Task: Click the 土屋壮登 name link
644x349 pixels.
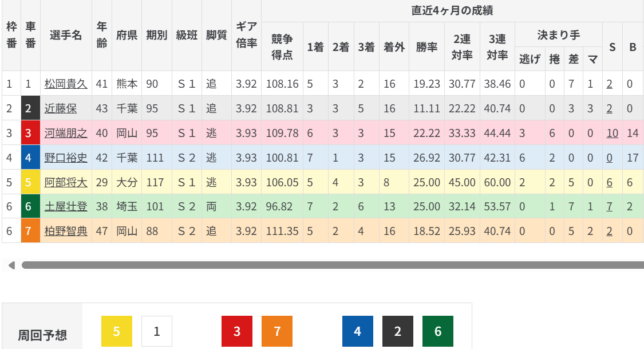Action: (66, 207)
